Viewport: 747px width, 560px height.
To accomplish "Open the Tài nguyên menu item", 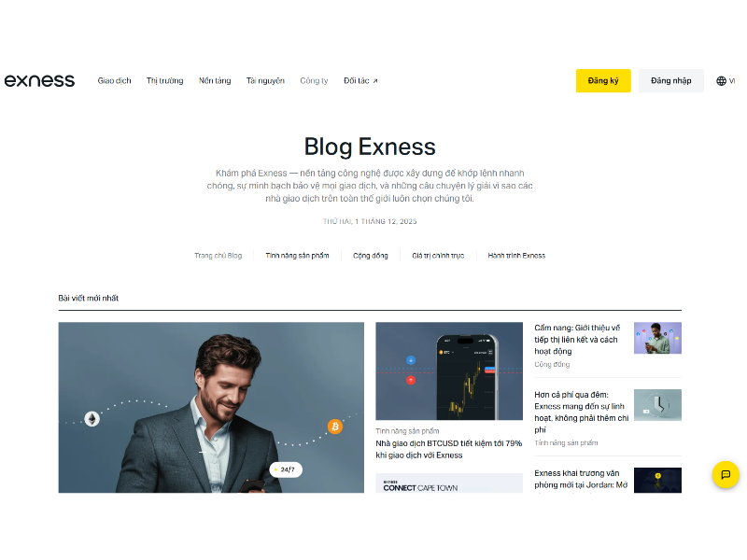I will click(265, 81).
